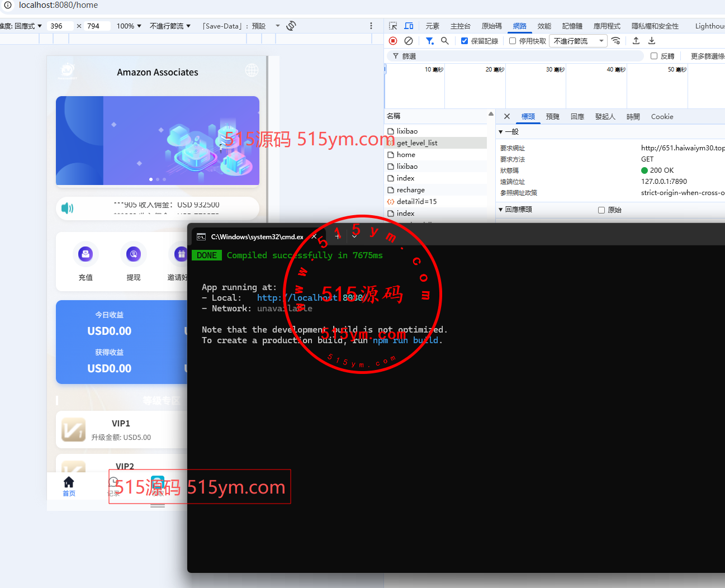
Task: Rotate the device viewport orientation
Action: [291, 26]
